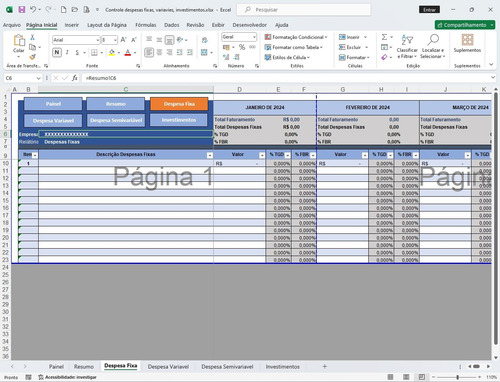Apply percent style number format
Viewport: 500px width, 382px height.
(242, 47)
